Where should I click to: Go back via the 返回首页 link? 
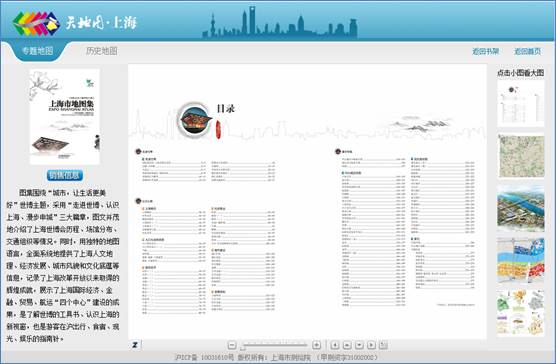pos(528,51)
